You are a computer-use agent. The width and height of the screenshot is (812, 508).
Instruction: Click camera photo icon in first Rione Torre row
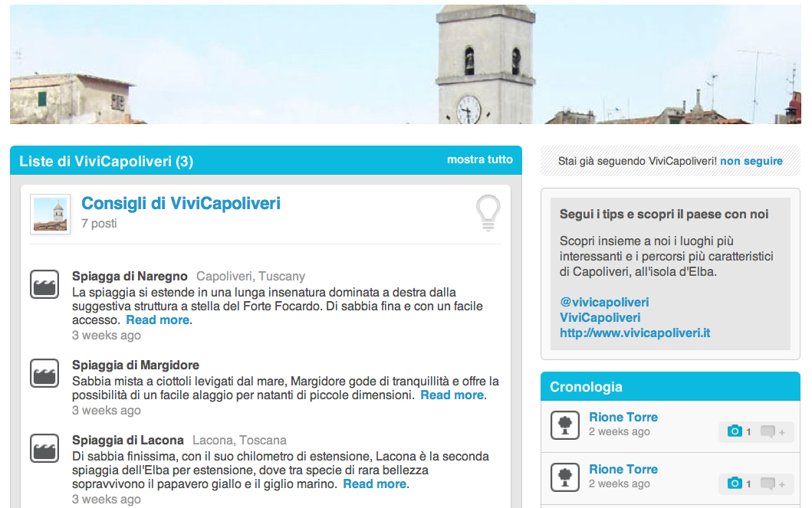[x=735, y=431]
